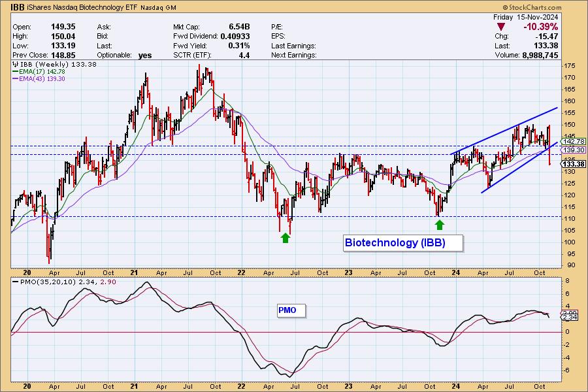The height and width of the screenshot is (392, 588).
Task: Click the Nasdaq GM exchange label
Action: coord(159,7)
